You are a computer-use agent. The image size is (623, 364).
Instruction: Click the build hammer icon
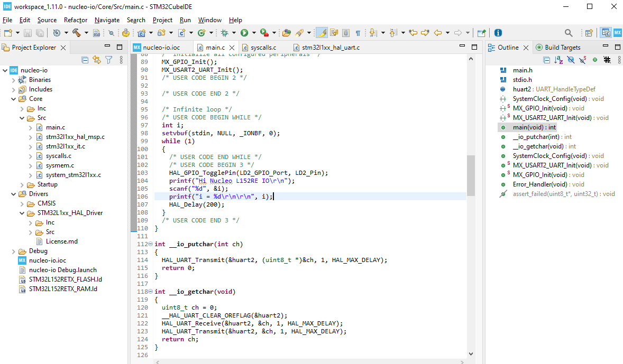[76, 33]
